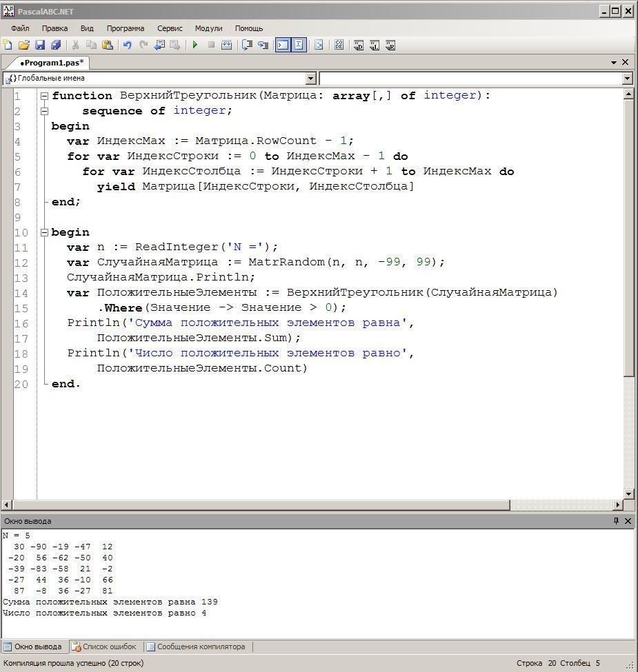The width and height of the screenshot is (638, 672).
Task: Click 'end.' on line 20
Action: [66, 384]
